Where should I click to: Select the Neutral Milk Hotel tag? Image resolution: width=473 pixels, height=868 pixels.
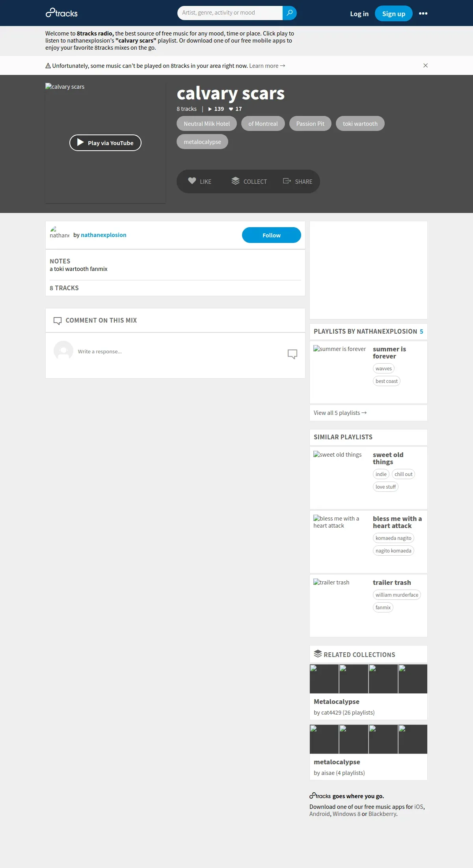[x=207, y=123]
